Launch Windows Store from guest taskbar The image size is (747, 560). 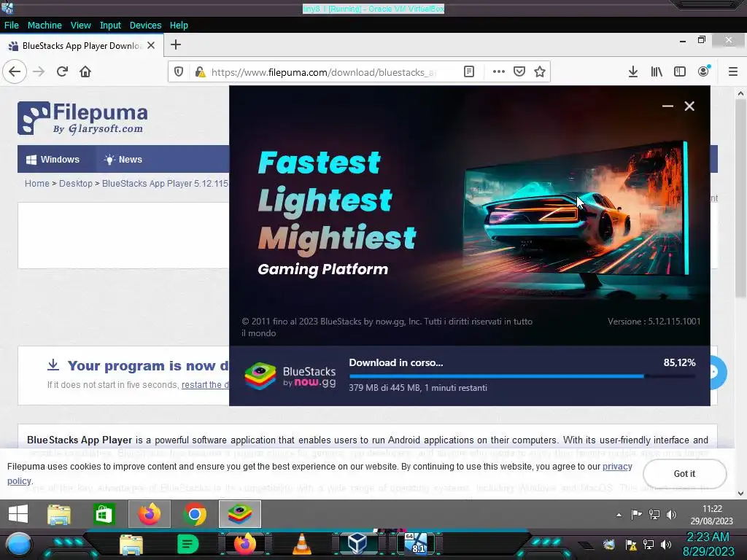pyautogui.click(x=104, y=514)
